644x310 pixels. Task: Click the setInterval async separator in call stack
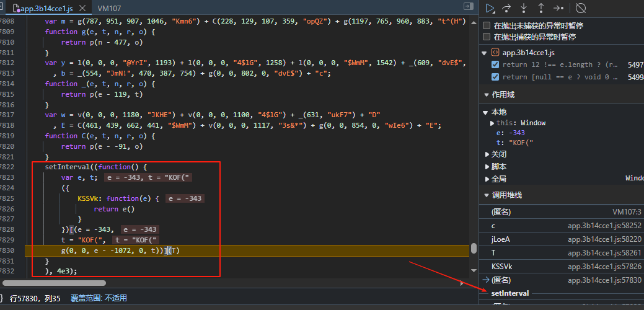tap(510, 293)
